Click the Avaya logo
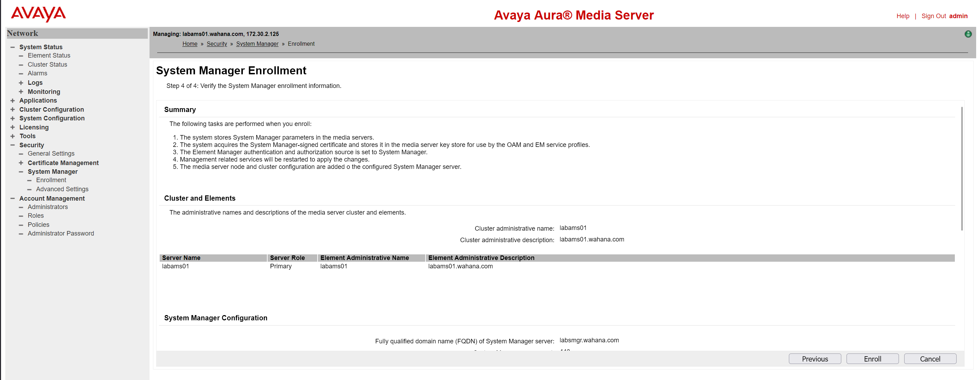Viewport: 980px width, 380px height. pyautogui.click(x=38, y=14)
